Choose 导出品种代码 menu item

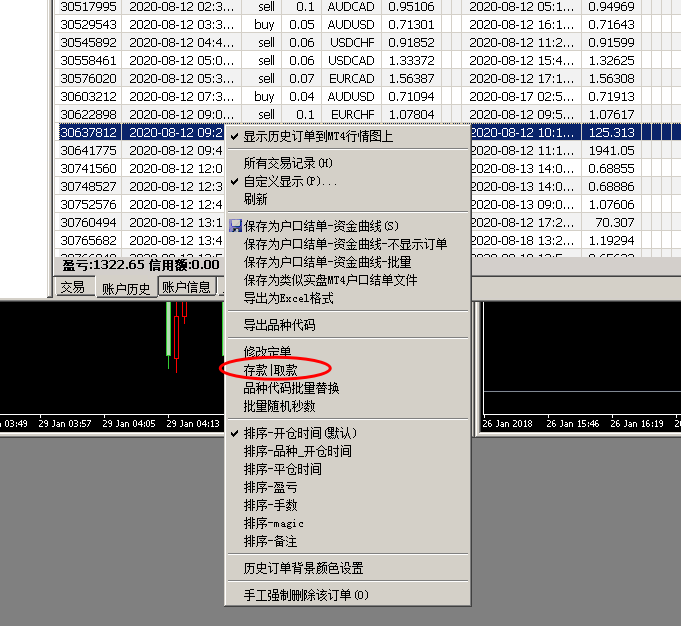[279, 325]
